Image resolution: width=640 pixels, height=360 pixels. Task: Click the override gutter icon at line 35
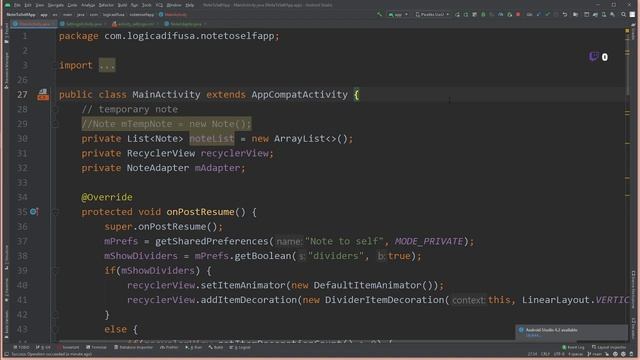pos(34,212)
